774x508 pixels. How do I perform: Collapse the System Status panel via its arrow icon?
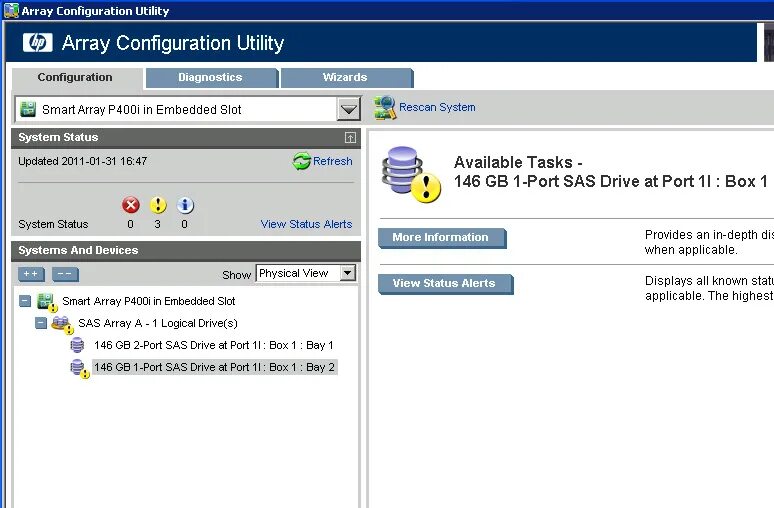coord(350,138)
